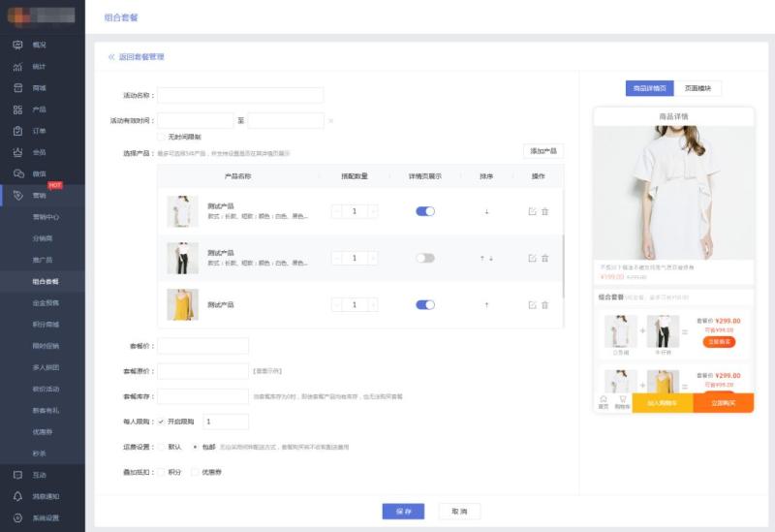Tick the 优惠券 checkbox

pos(195,472)
